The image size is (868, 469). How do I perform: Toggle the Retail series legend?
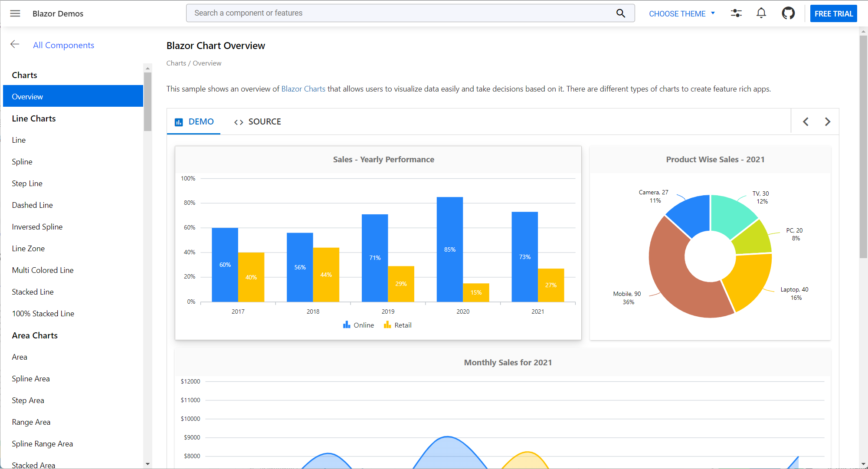398,325
